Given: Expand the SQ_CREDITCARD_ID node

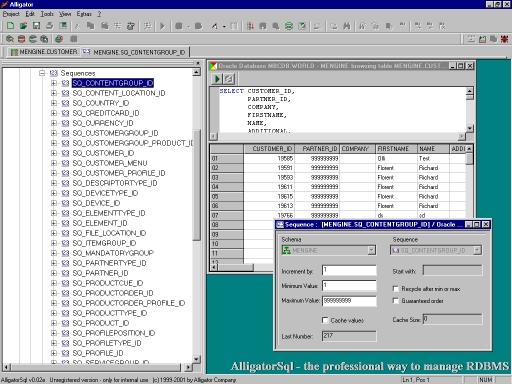Looking at the screenshot, I should point(54,113).
